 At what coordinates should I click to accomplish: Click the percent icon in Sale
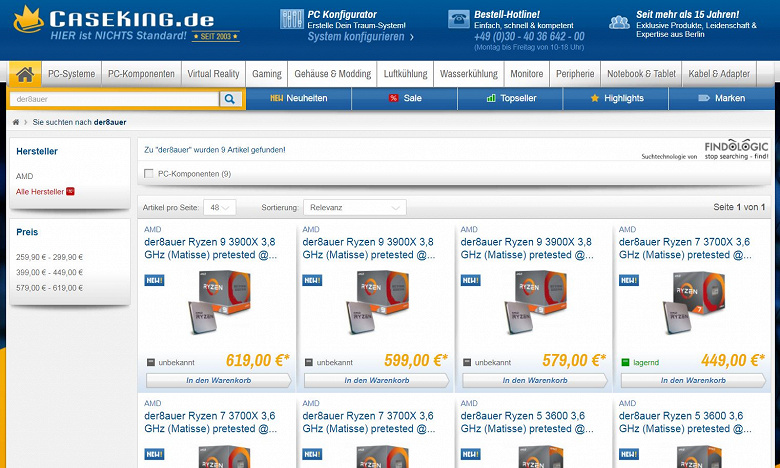(x=393, y=98)
